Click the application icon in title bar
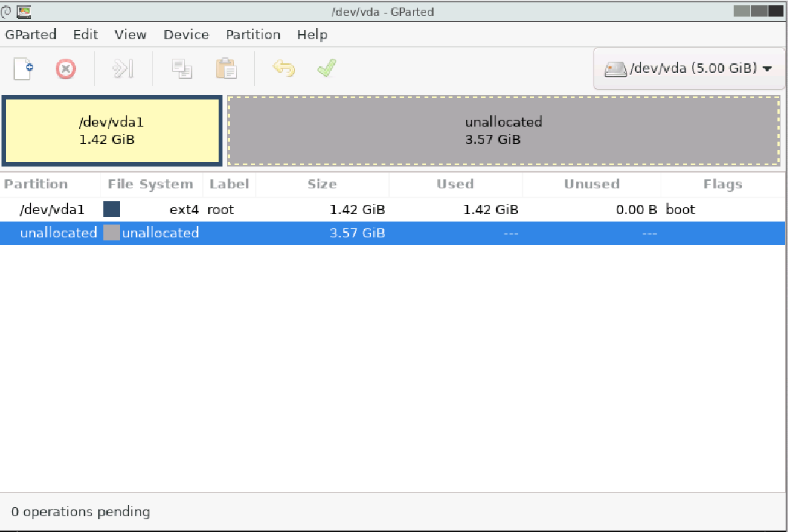 click(23, 11)
